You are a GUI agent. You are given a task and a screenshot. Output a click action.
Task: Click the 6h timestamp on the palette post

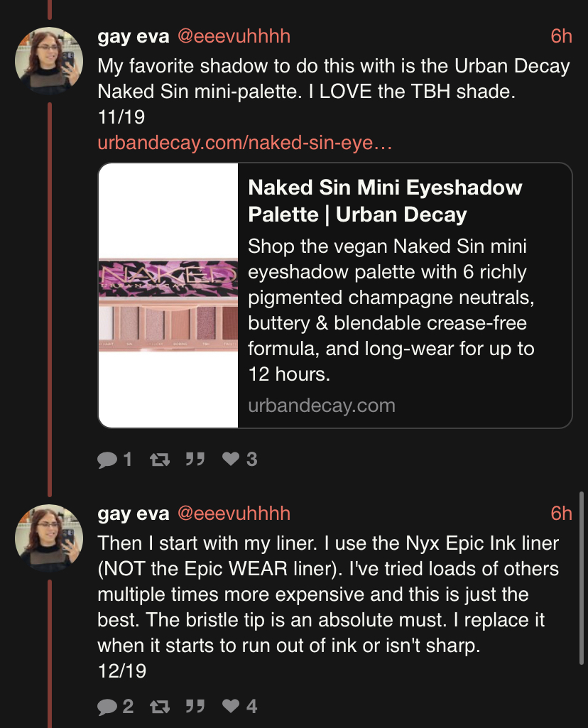(x=561, y=37)
